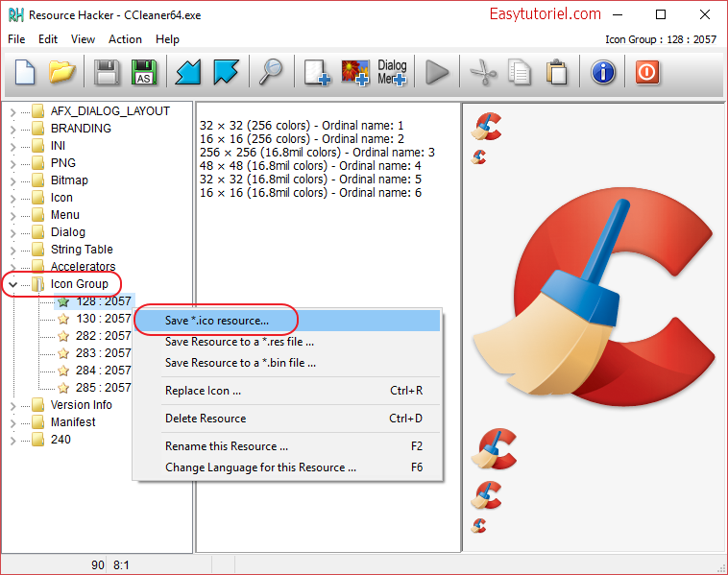728x575 pixels.
Task: Click the Copy pages icon
Action: tap(519, 72)
